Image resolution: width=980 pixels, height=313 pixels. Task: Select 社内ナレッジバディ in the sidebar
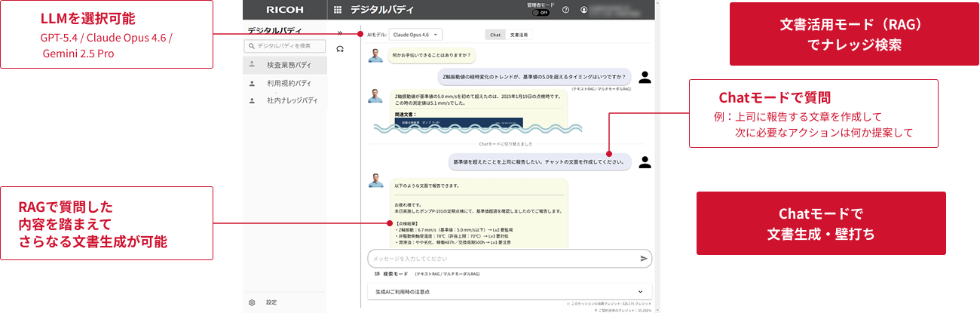285,100
